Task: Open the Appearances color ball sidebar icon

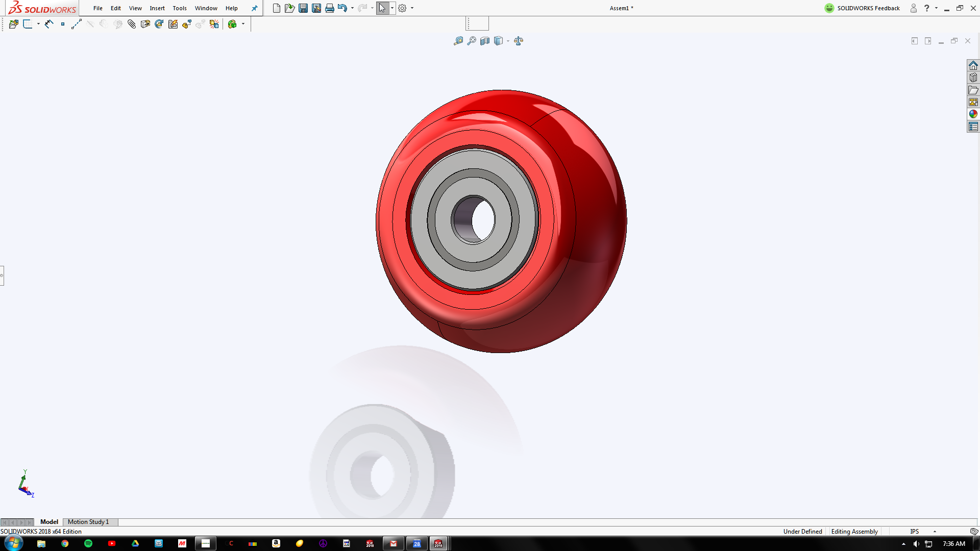Action: (x=973, y=114)
